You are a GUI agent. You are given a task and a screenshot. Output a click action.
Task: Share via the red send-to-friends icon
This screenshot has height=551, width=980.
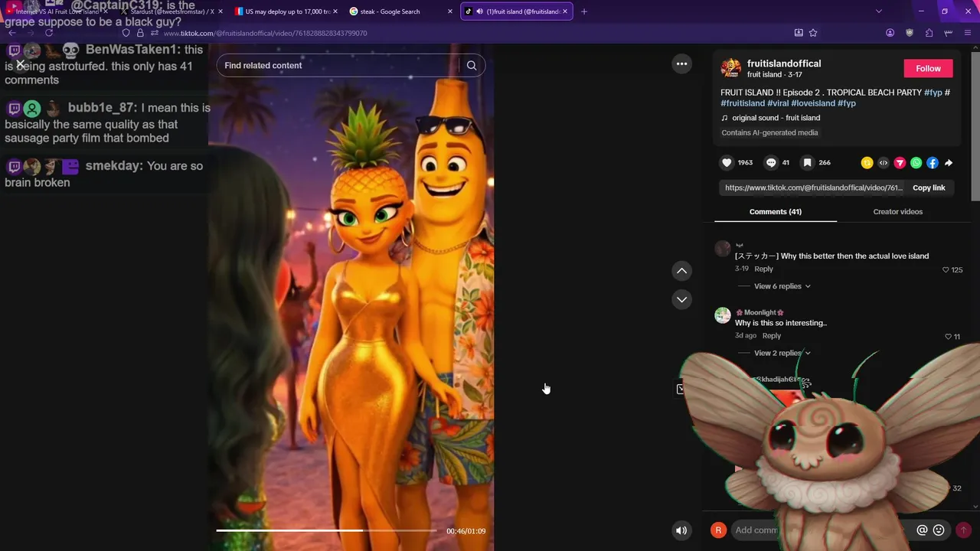point(900,162)
